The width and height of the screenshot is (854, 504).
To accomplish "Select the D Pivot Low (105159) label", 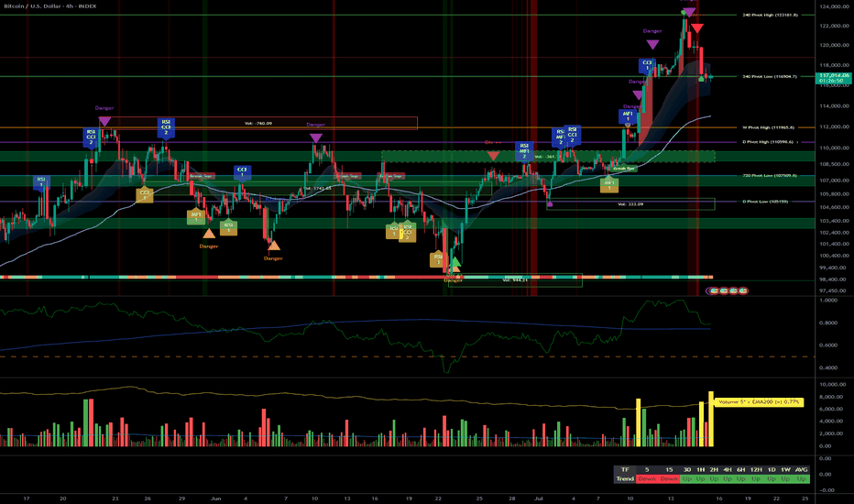I will click(765, 202).
